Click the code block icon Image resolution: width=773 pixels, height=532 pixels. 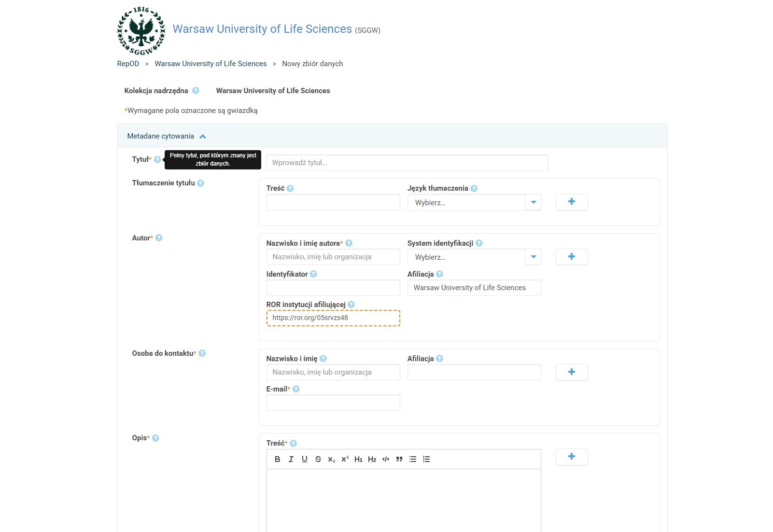[385, 459]
